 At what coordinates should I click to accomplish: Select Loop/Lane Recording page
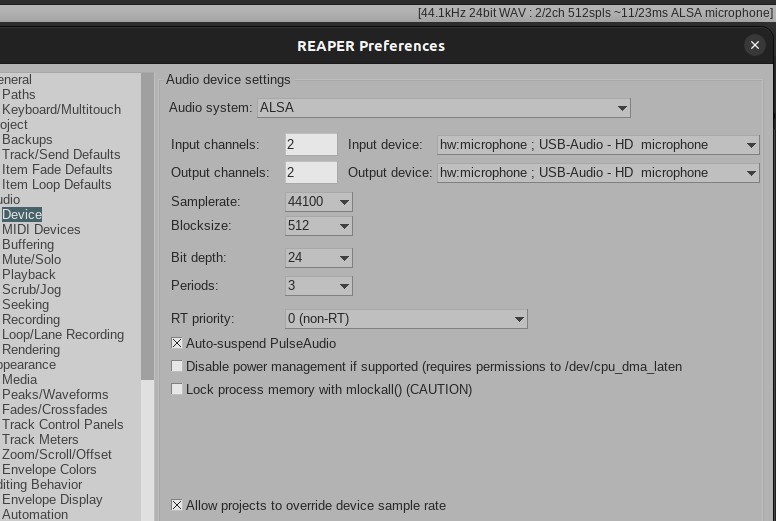[x=63, y=334]
